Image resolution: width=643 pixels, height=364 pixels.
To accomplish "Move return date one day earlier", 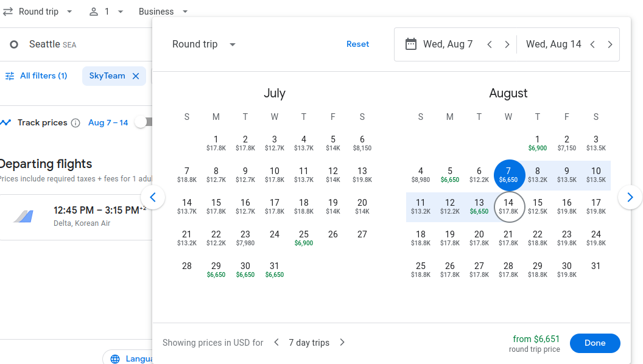I will pos(592,44).
